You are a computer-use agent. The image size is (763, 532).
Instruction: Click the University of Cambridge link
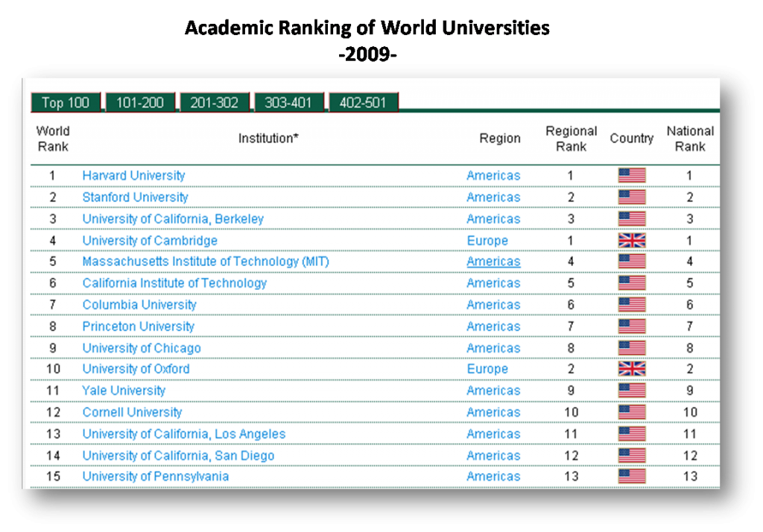tap(150, 241)
